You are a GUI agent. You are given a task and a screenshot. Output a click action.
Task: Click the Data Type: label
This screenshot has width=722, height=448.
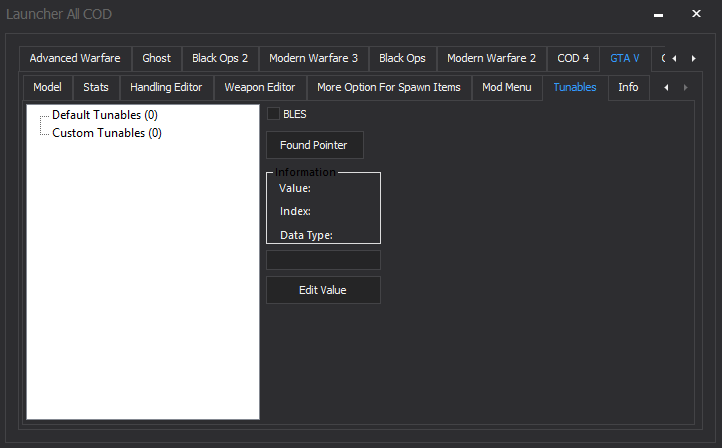point(306,235)
